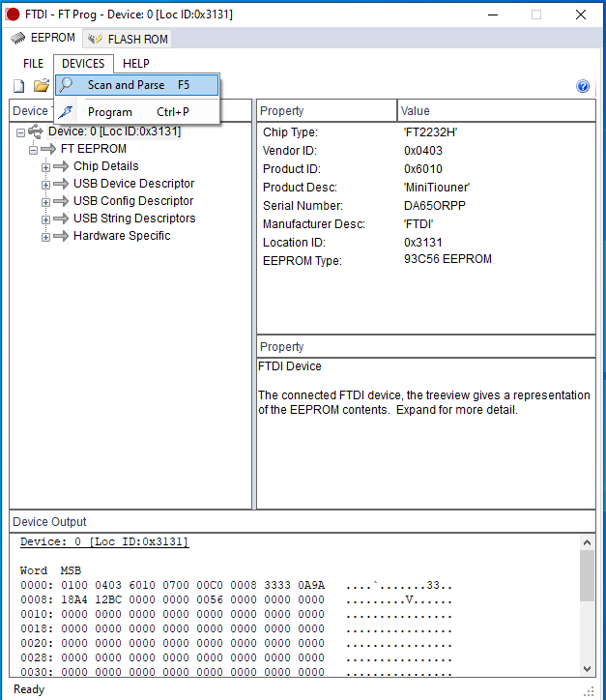Expand the USB Config Descriptor node
606x700 pixels.
click(x=45, y=202)
